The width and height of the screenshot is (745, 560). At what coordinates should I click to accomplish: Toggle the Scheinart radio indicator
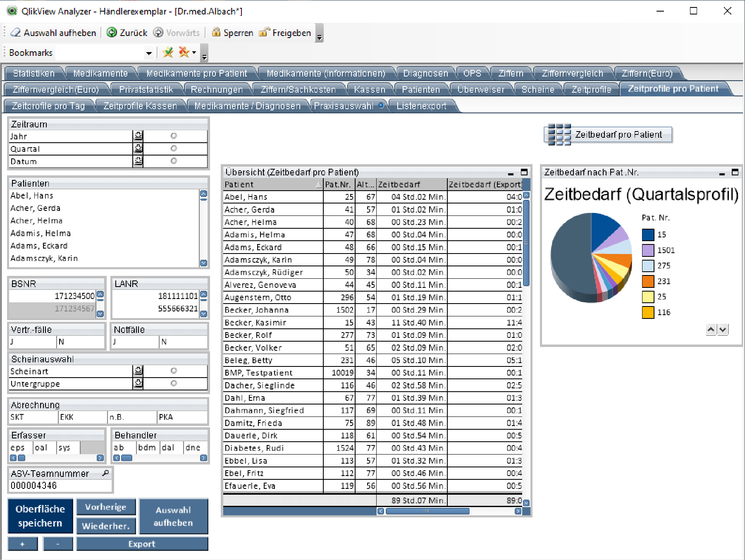pos(174,371)
